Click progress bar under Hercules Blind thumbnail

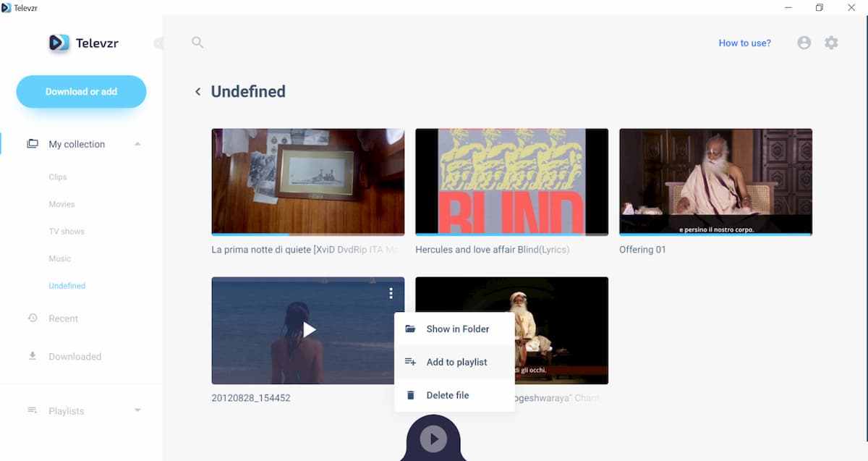tap(511, 234)
